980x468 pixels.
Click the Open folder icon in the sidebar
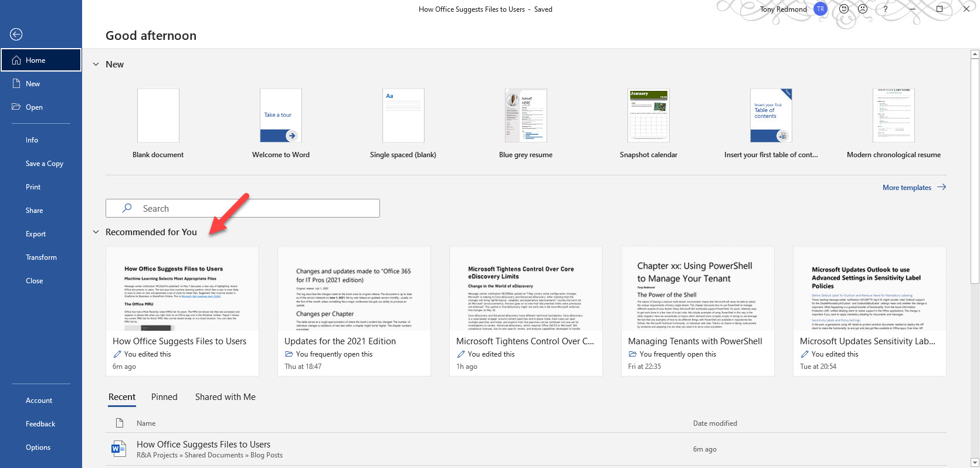pos(16,107)
